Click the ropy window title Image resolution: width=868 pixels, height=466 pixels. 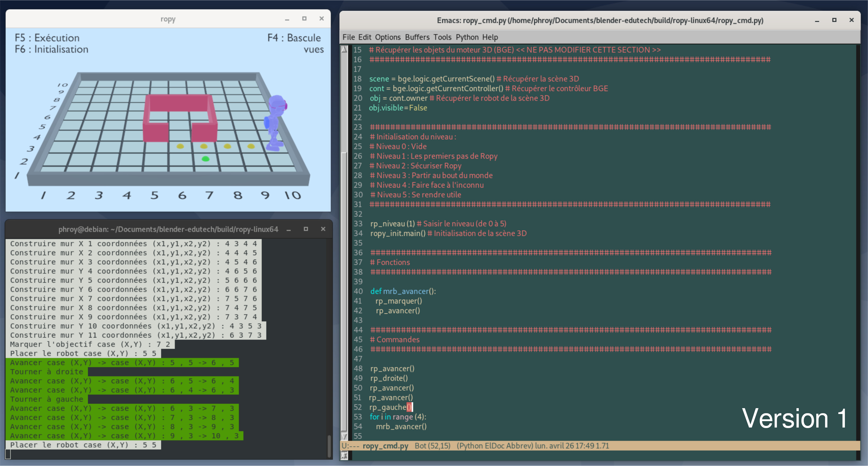point(168,19)
